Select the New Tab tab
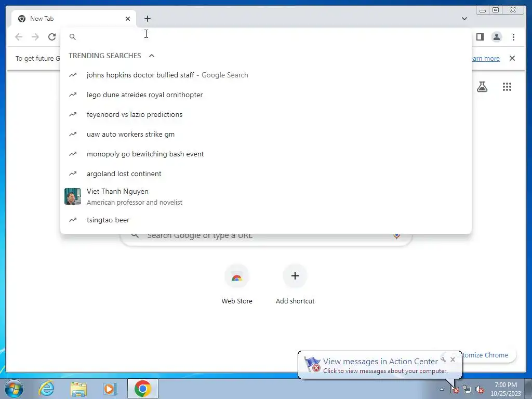This screenshot has height=399, width=532. (74, 19)
